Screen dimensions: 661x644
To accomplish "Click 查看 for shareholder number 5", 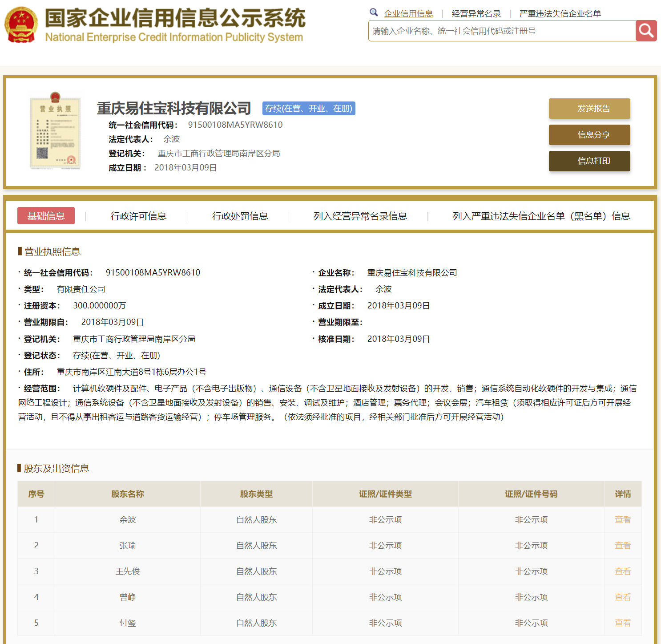I will pyautogui.click(x=622, y=623).
